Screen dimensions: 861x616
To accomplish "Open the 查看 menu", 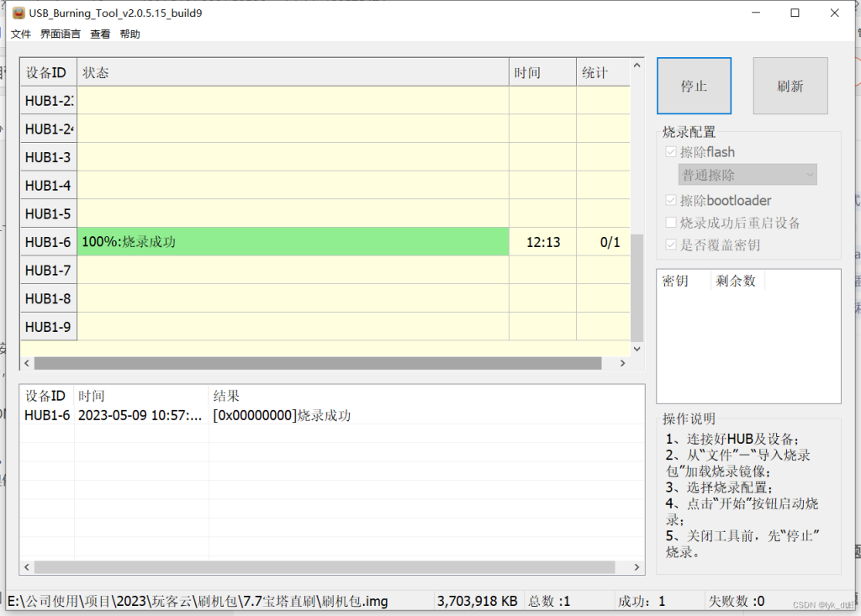I will 100,34.
